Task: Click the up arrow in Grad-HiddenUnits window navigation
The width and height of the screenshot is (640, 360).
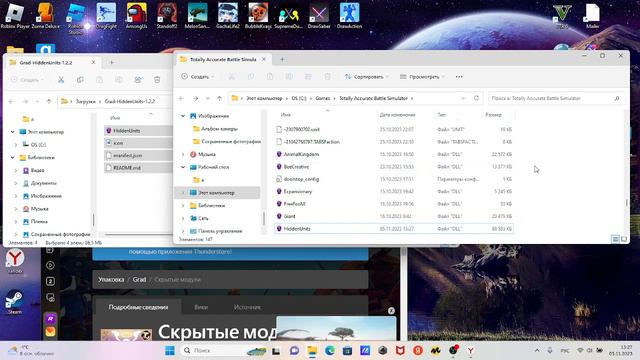Action: click(49, 101)
